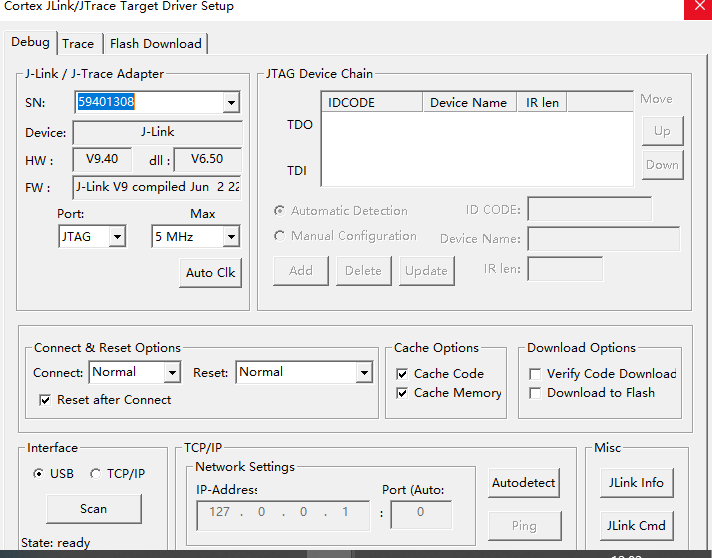
Task: Click the IP-Address field 127.0.0.1
Action: pyautogui.click(x=283, y=515)
